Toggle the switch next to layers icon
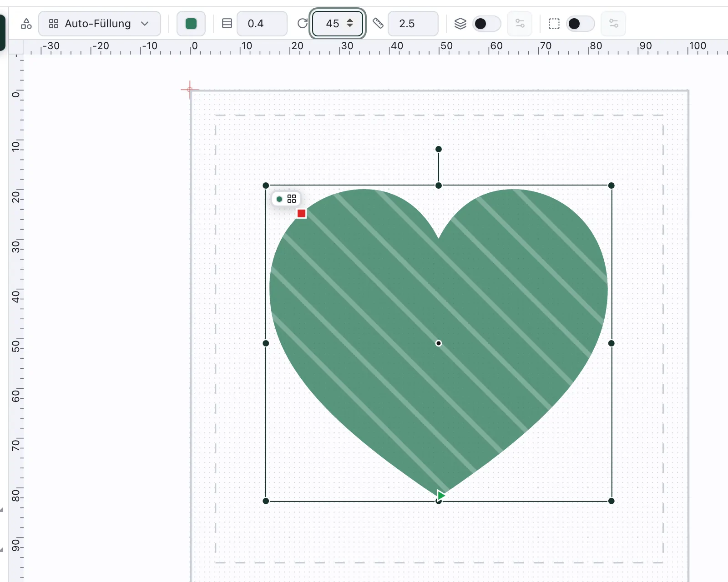This screenshot has width=728, height=582. click(x=486, y=24)
